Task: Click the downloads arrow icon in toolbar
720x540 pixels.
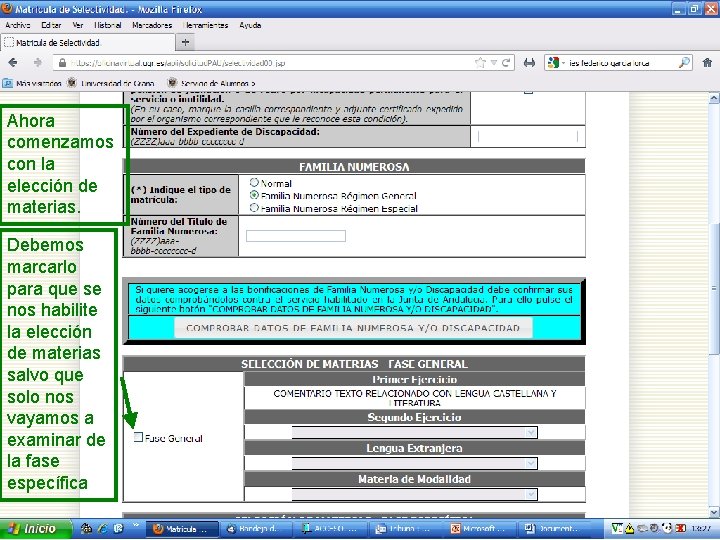Action: click(529, 62)
